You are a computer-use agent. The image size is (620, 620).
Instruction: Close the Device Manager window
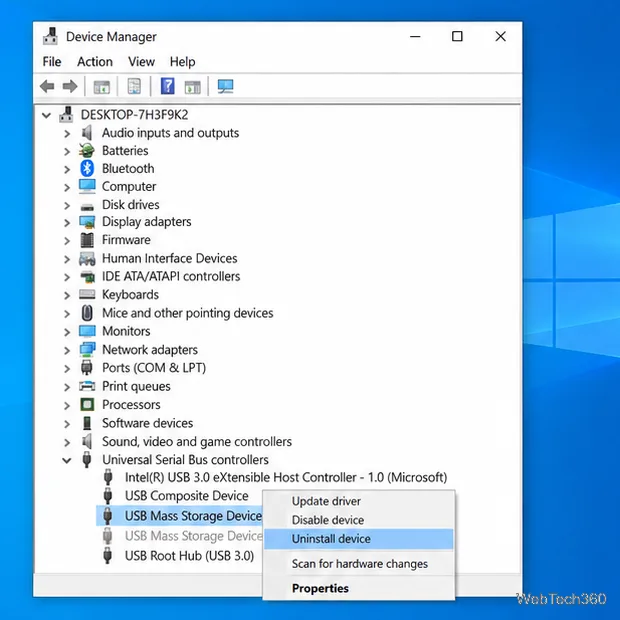click(x=501, y=36)
